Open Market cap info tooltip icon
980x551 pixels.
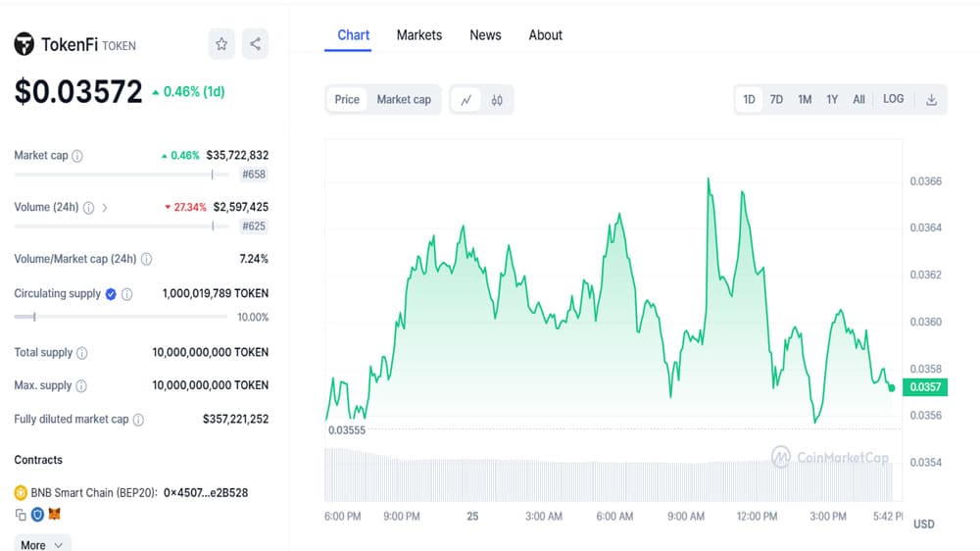coord(76,156)
